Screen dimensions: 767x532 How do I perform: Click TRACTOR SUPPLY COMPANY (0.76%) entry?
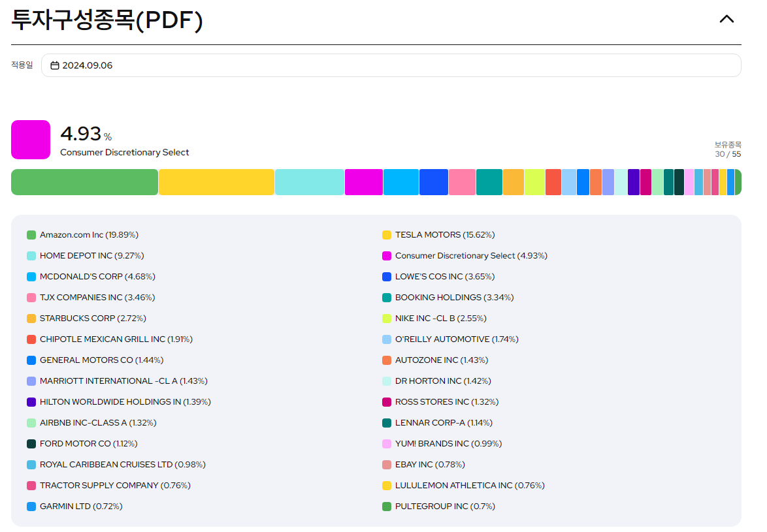[x=108, y=486]
